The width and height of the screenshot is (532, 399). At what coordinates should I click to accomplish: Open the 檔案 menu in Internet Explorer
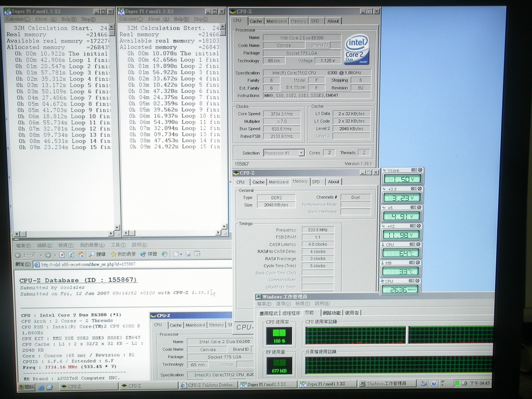[23, 246]
